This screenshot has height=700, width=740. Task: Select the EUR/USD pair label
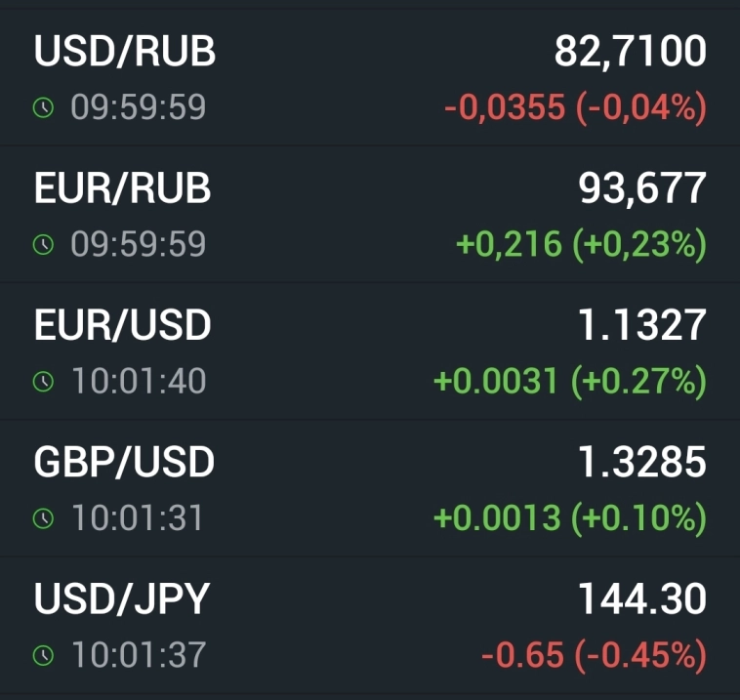(x=123, y=325)
